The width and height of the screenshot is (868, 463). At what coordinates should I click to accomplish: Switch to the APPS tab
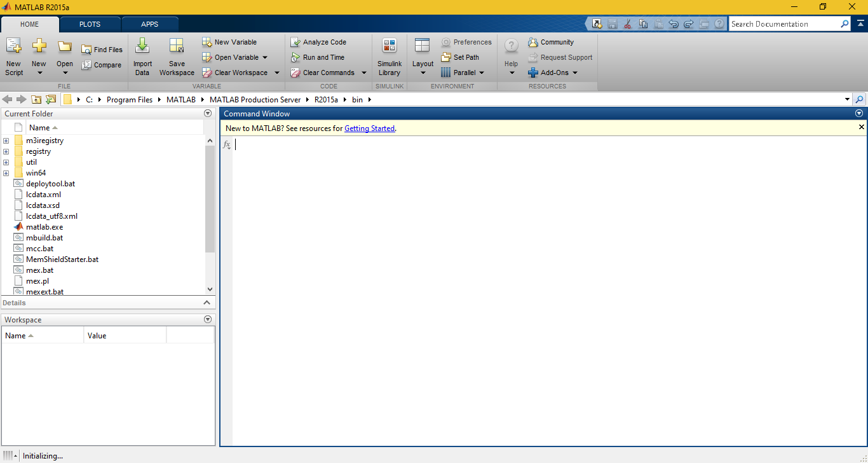click(150, 24)
